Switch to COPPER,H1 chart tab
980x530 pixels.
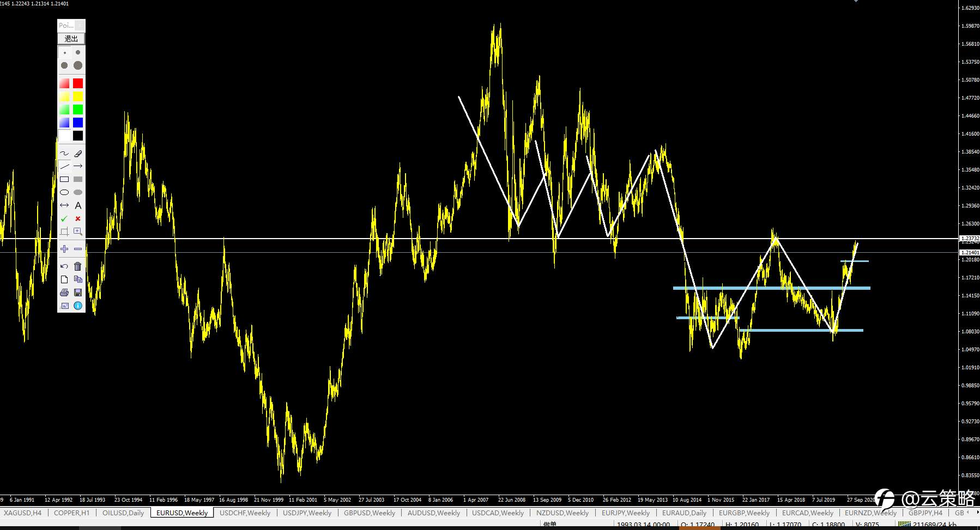pos(71,513)
